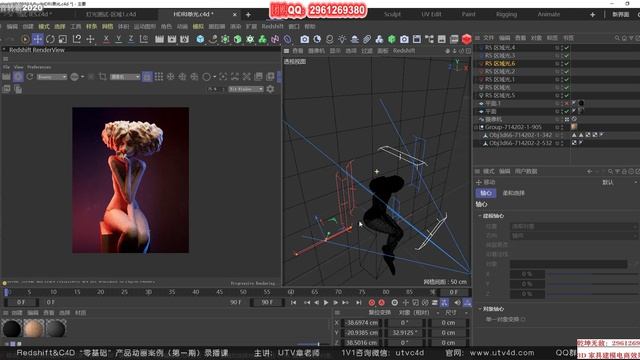
Task: Switch to Rigging layout tab
Action: pyautogui.click(x=506, y=14)
